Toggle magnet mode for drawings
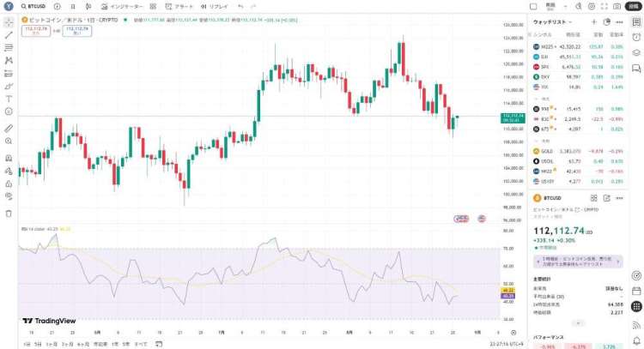The width and height of the screenshot is (644, 349). [9, 158]
